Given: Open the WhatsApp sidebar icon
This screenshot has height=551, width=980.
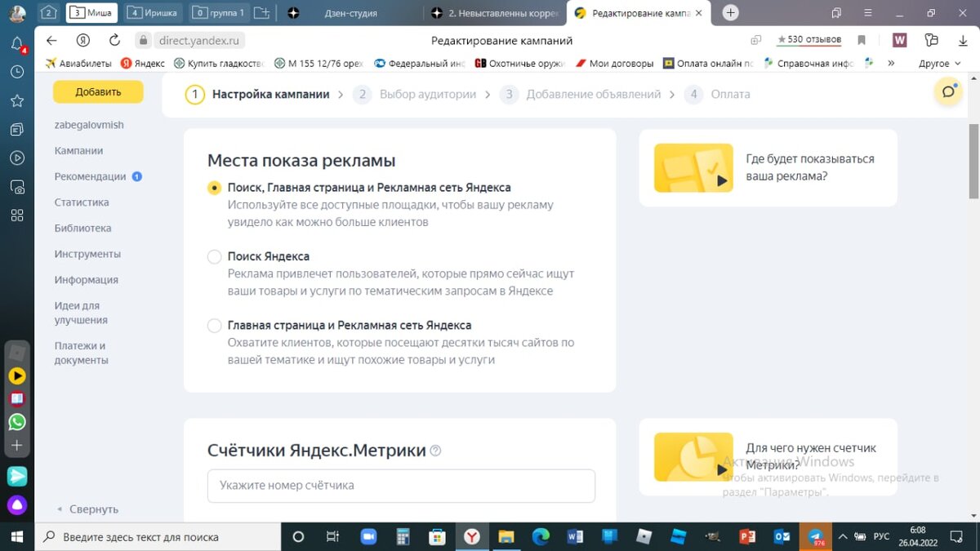Looking at the screenshot, I should (x=17, y=422).
